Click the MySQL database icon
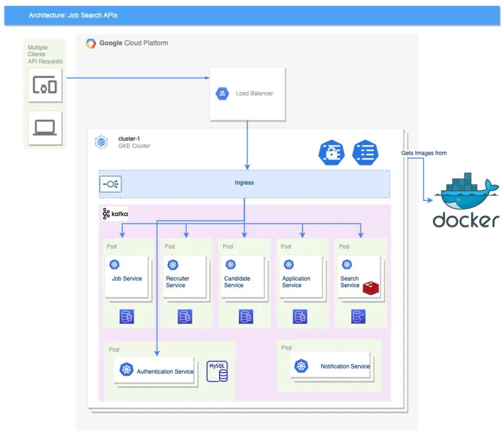 217,372
